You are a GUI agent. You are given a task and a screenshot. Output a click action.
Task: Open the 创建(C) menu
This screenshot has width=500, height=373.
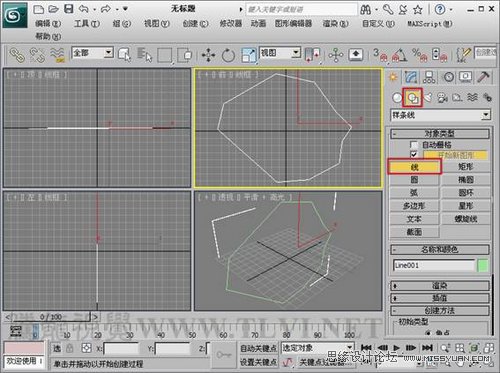195,24
